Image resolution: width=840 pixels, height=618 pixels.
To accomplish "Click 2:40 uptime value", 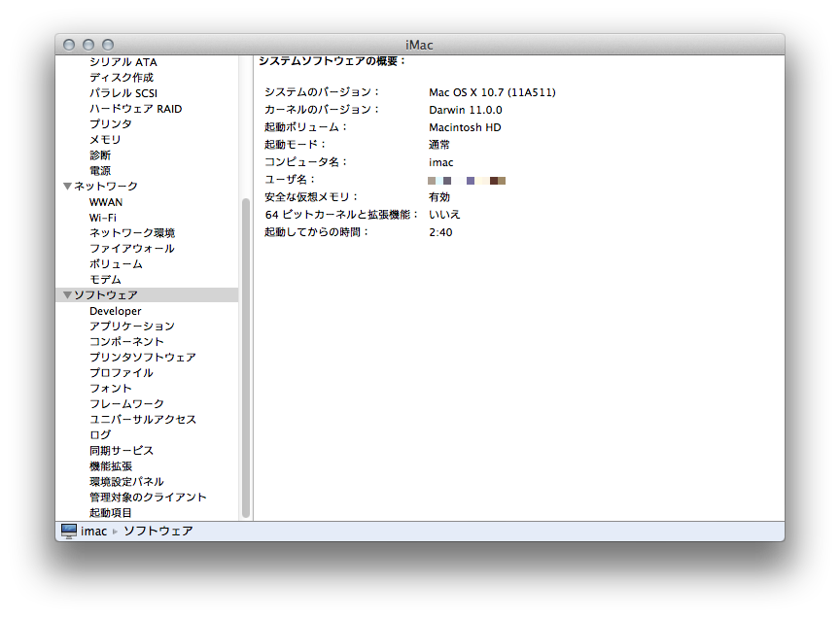I will [x=440, y=232].
